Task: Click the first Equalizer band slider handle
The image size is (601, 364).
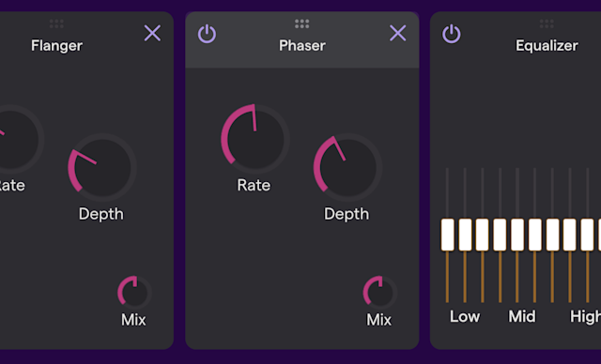Action: tap(447, 235)
